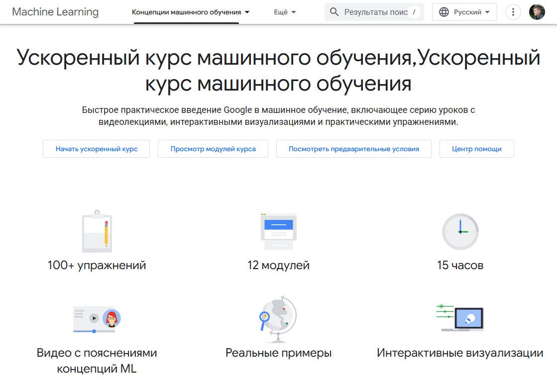Open the «Русский» language selector dropdown
This screenshot has width=557, height=392.
(464, 11)
